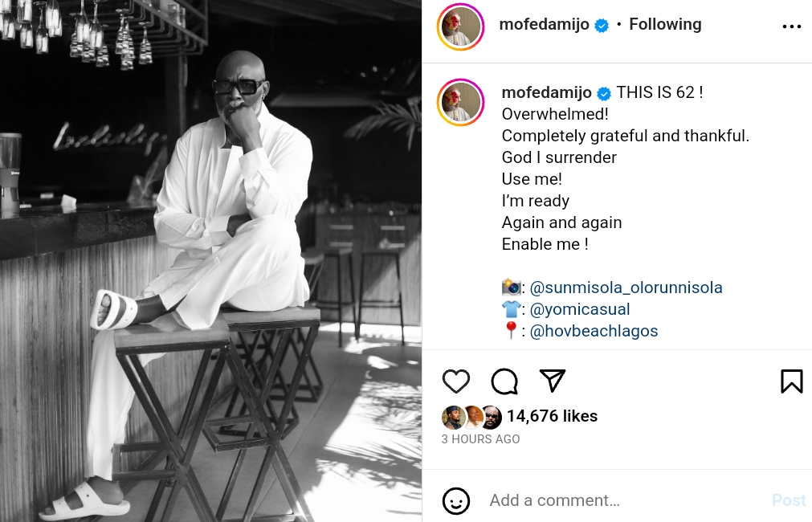This screenshot has width=812, height=522.
Task: Visit the @yomicasual profile mention
Action: [580, 309]
